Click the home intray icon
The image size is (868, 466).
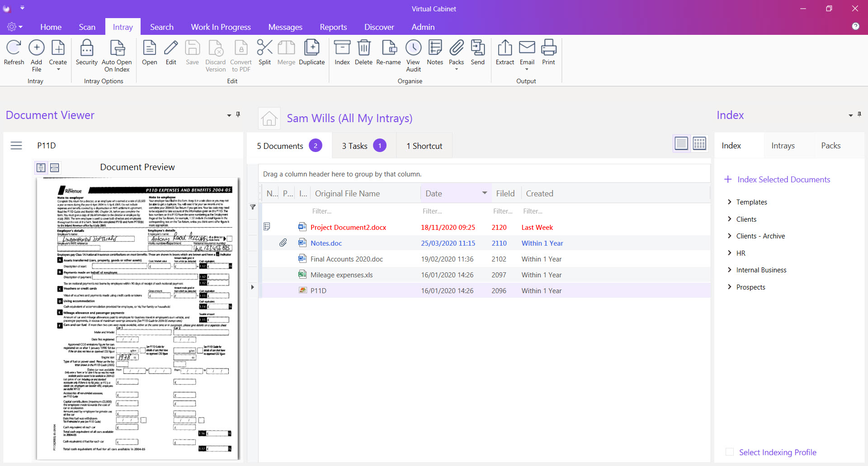point(269,118)
